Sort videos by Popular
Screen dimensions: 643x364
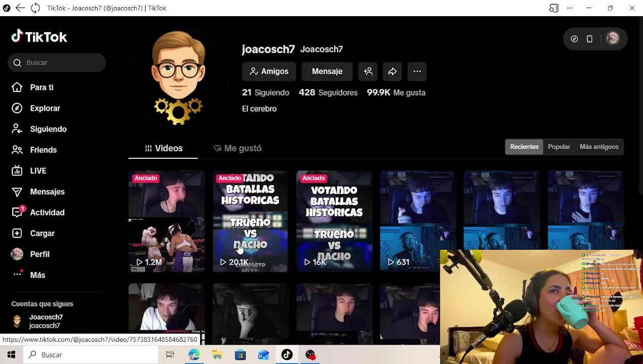[559, 147]
